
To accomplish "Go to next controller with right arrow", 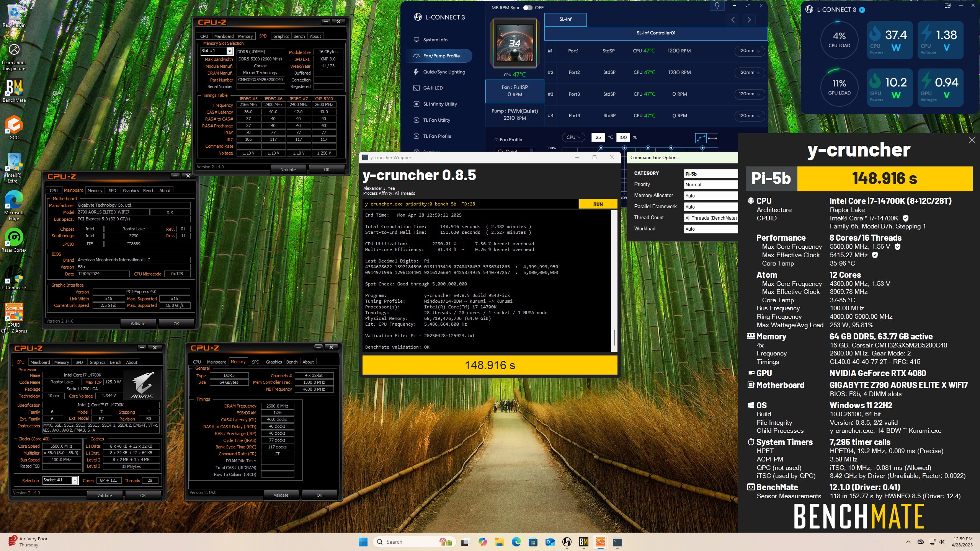I will pyautogui.click(x=749, y=20).
